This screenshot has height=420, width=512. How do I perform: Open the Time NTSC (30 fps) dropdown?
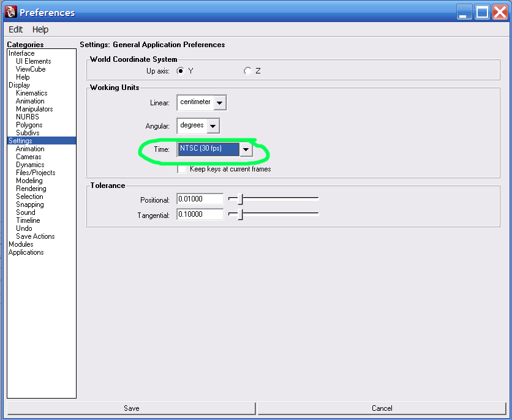pos(246,149)
